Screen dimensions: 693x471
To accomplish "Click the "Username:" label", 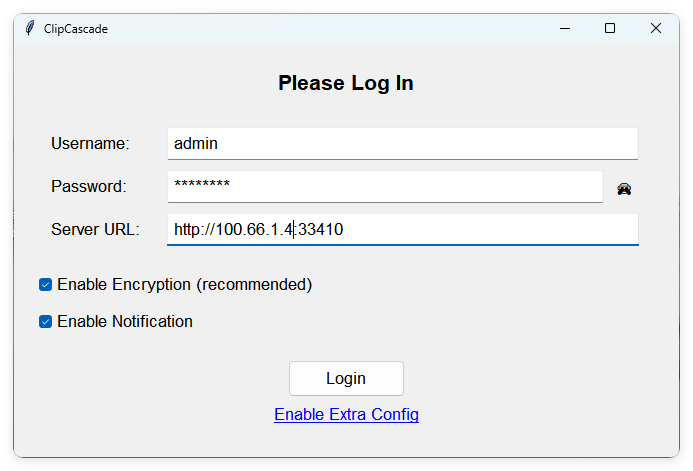I will [x=90, y=144].
